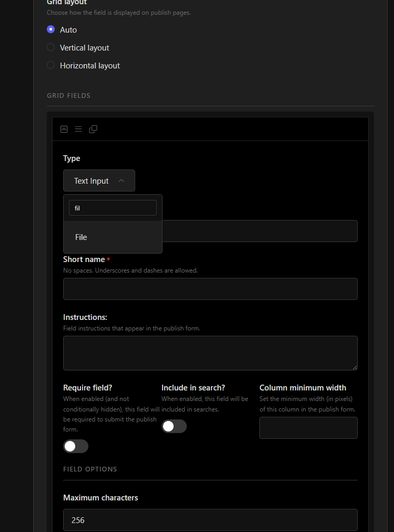The image size is (394, 532).
Task: Enable the Require field toggle
Action: (76, 446)
